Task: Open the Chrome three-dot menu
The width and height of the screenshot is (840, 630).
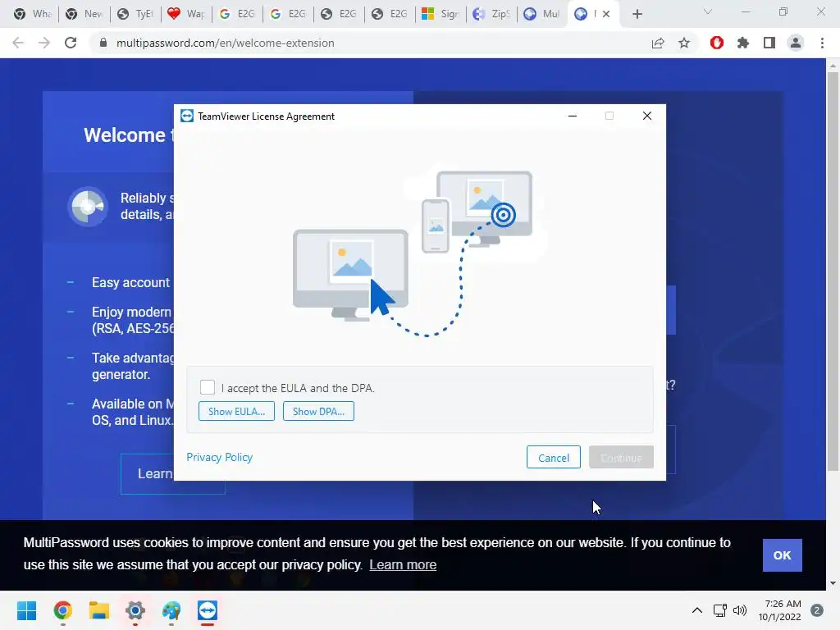Action: (822, 43)
